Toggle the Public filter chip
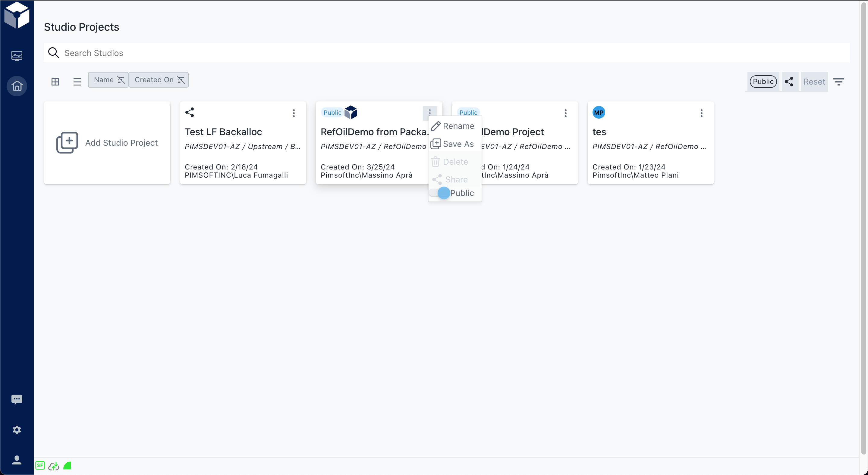This screenshot has height=475, width=868. (763, 82)
